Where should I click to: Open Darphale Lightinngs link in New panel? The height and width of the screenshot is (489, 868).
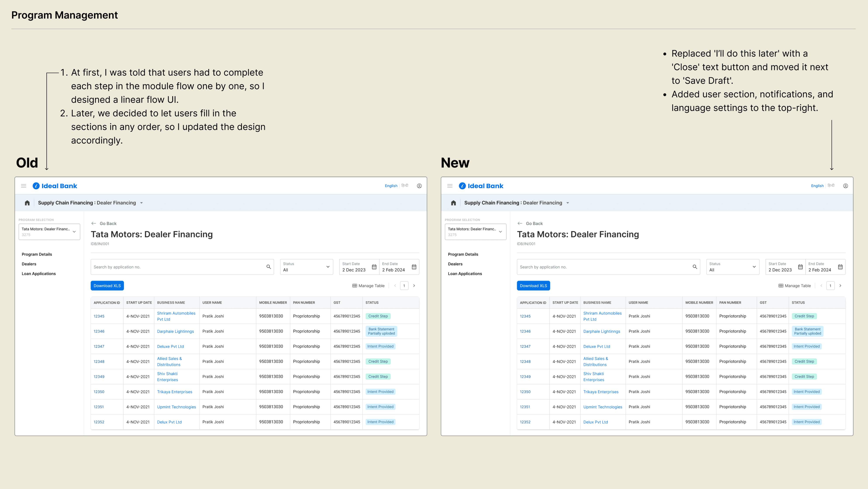click(x=601, y=331)
